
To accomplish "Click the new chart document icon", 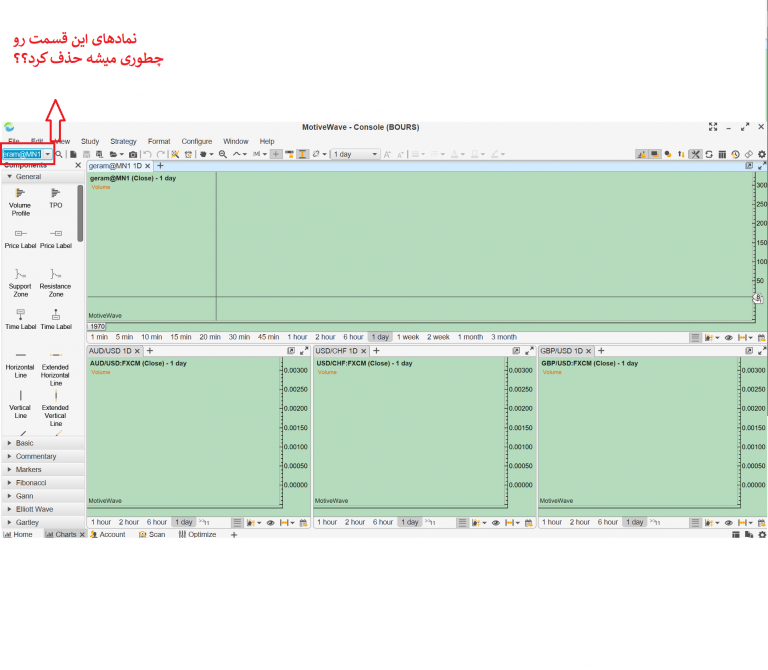I will pos(73,154).
